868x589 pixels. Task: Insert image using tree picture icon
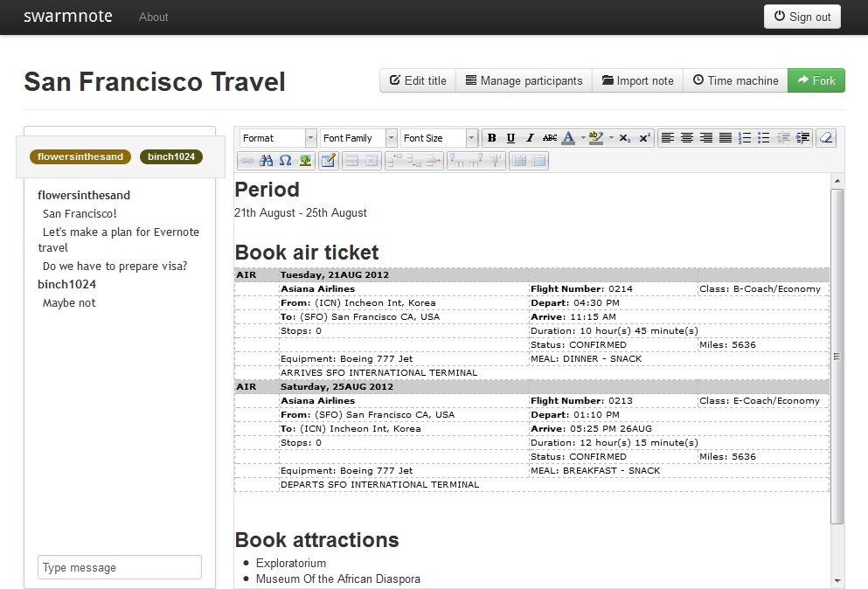tap(305, 161)
